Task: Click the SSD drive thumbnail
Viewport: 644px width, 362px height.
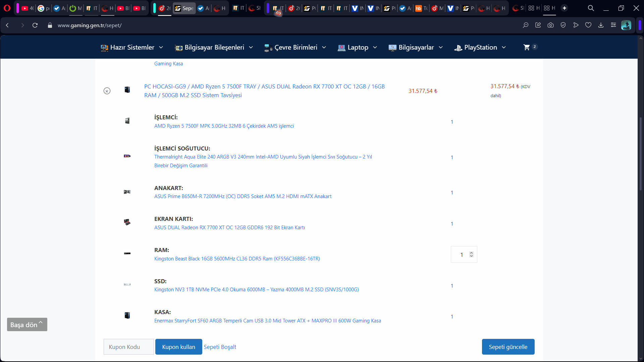Action: click(127, 284)
